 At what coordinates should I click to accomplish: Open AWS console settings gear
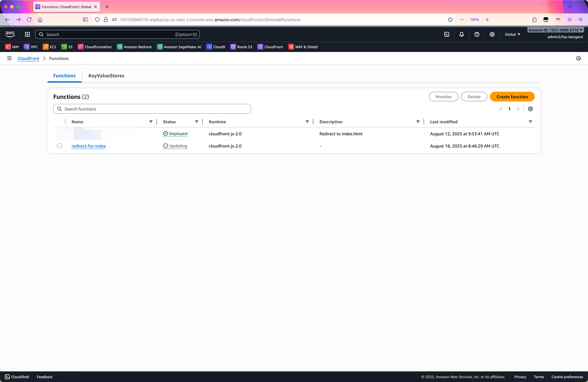[492, 34]
